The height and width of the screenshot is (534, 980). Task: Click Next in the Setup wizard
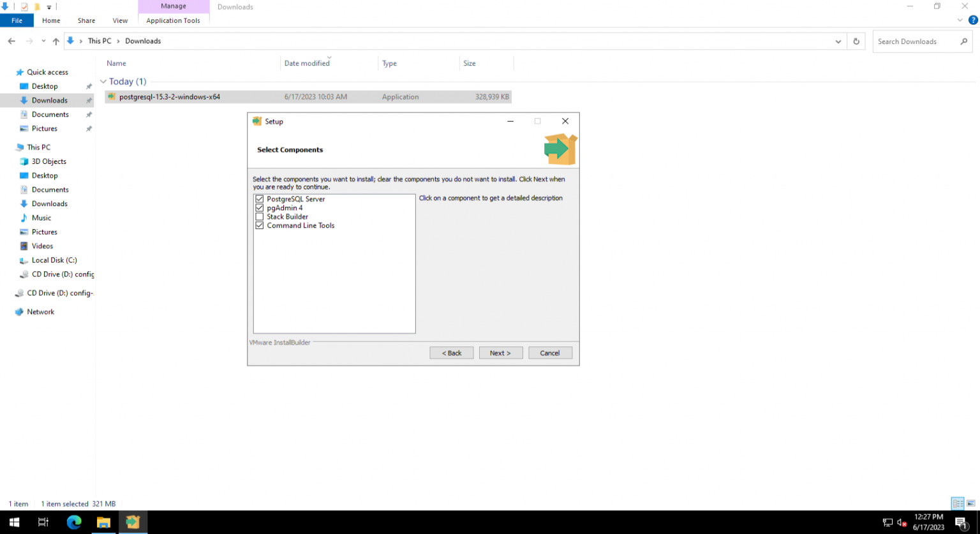point(500,353)
